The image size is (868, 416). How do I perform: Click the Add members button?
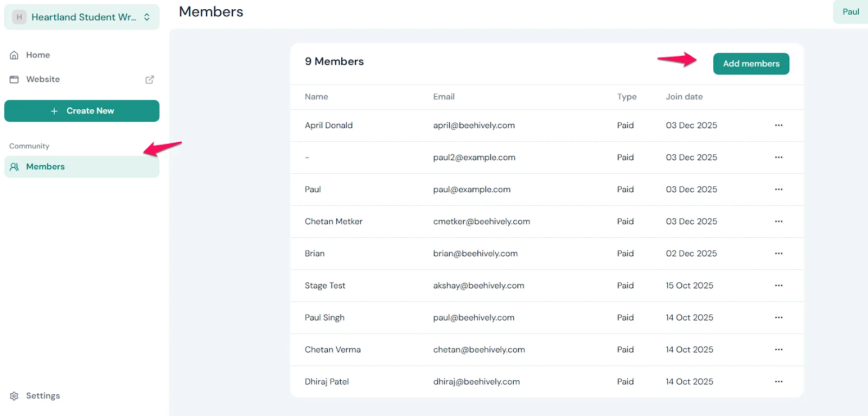[751, 64]
